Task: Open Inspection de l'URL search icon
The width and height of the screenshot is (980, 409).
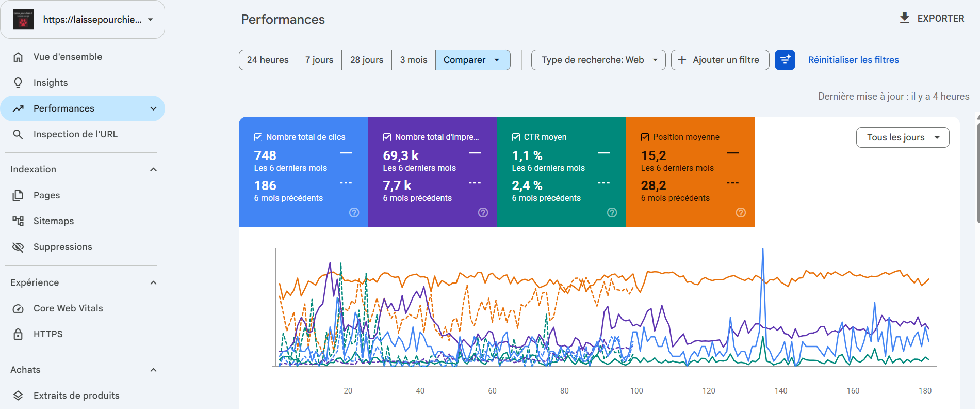Action: [x=18, y=134]
